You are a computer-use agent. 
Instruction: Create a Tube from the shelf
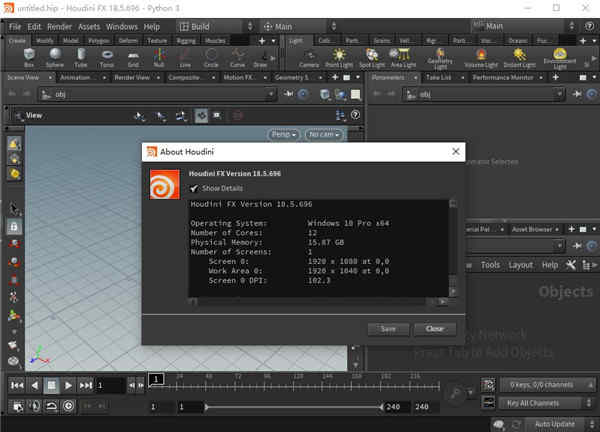(x=81, y=58)
